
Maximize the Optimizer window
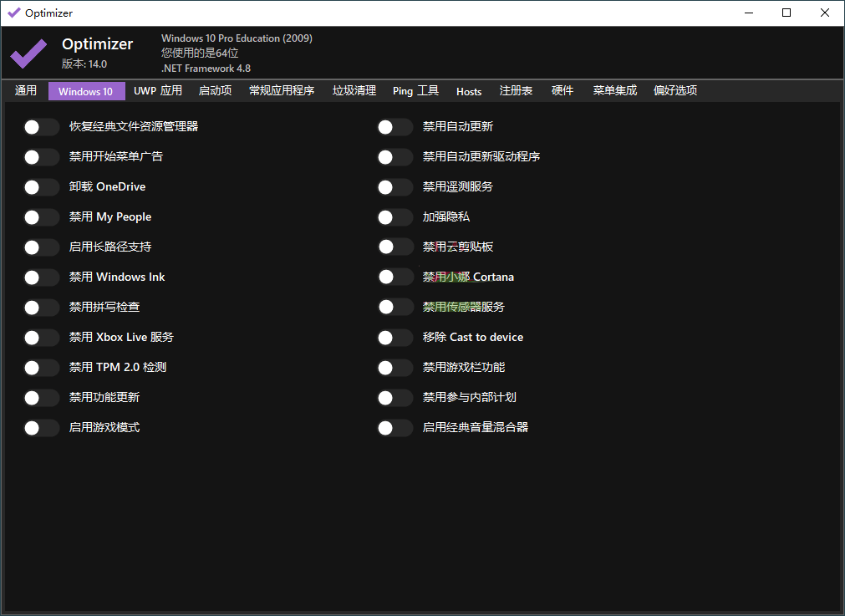coord(786,13)
